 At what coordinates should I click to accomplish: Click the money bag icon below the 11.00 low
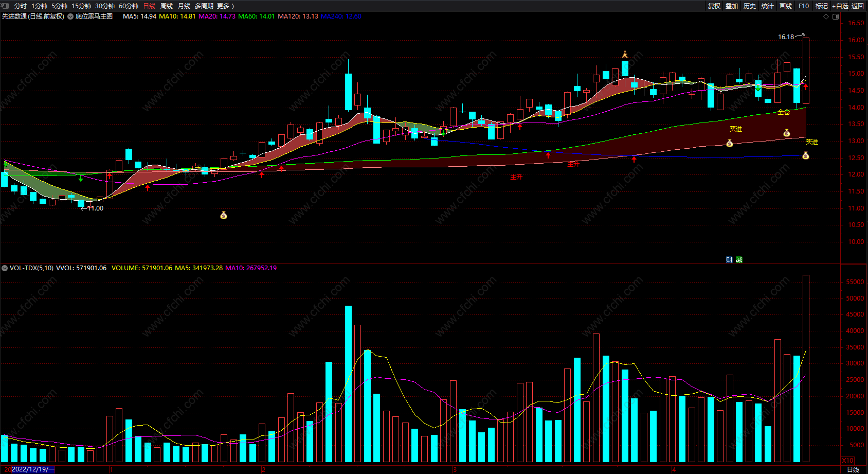[224, 215]
